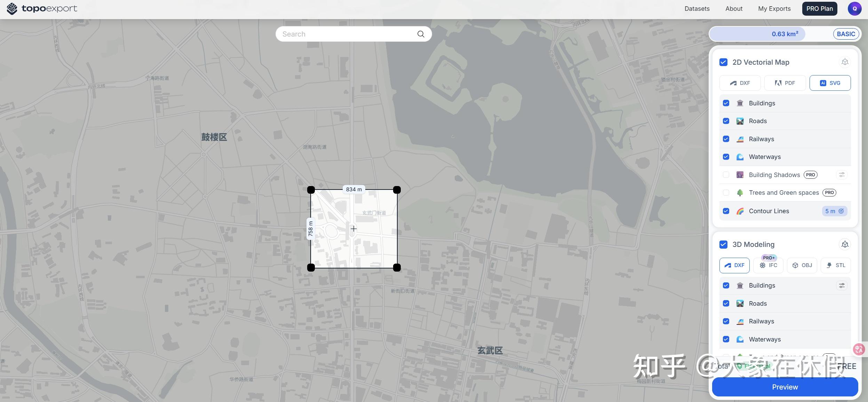Image resolution: width=868 pixels, height=402 pixels.
Task: Click the PRO Plan button
Action: (x=819, y=9)
